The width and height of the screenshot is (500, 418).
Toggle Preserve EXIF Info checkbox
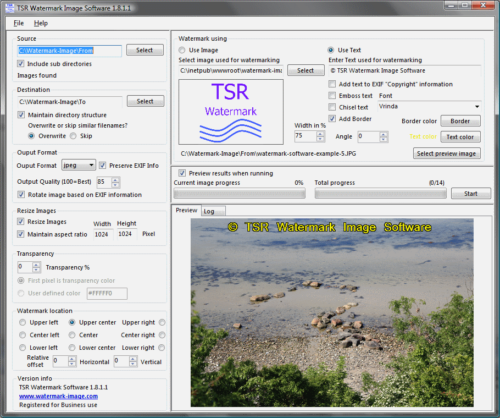pyautogui.click(x=103, y=165)
